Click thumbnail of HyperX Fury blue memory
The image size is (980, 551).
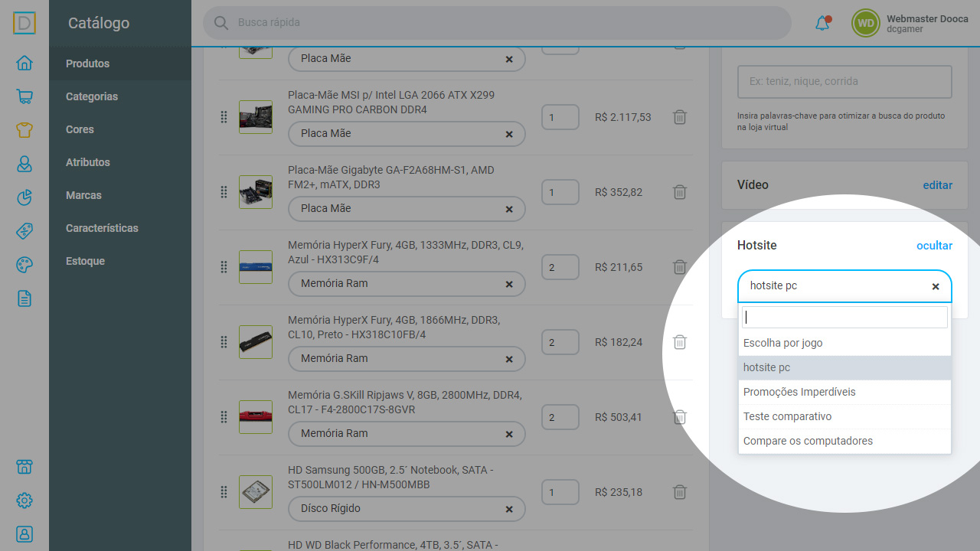coord(256,267)
